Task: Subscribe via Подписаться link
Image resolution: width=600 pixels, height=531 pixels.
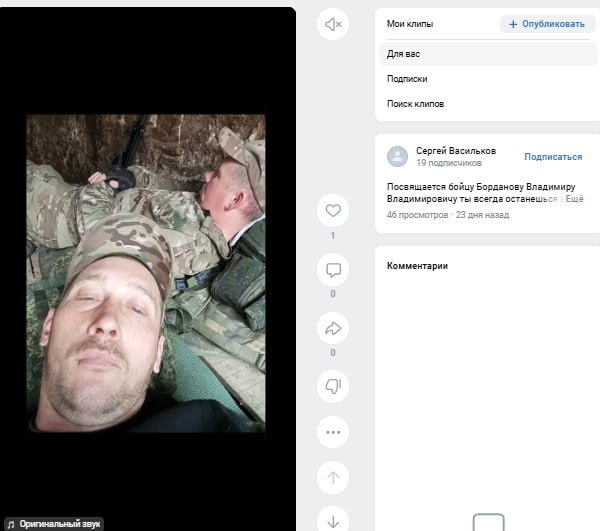Action: coord(553,157)
